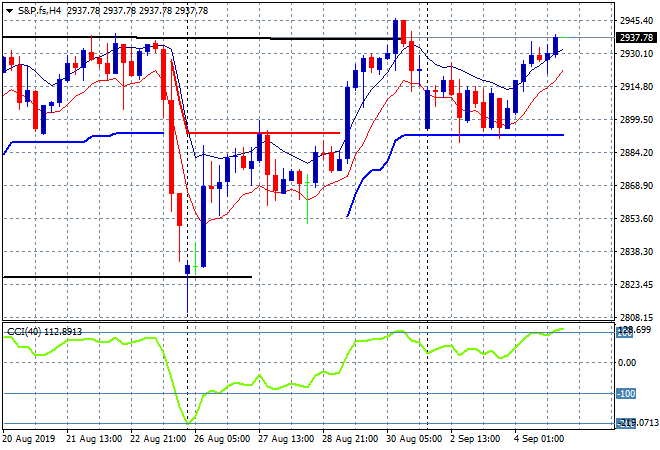Click the 2808.15 price axis label
Screen dimensions: 660x450
pos(636,317)
